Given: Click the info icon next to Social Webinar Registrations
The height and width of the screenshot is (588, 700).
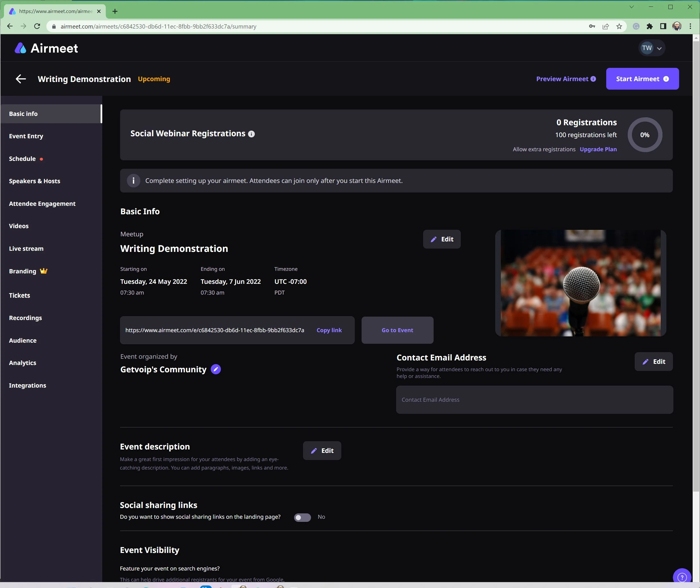Looking at the screenshot, I should [252, 134].
